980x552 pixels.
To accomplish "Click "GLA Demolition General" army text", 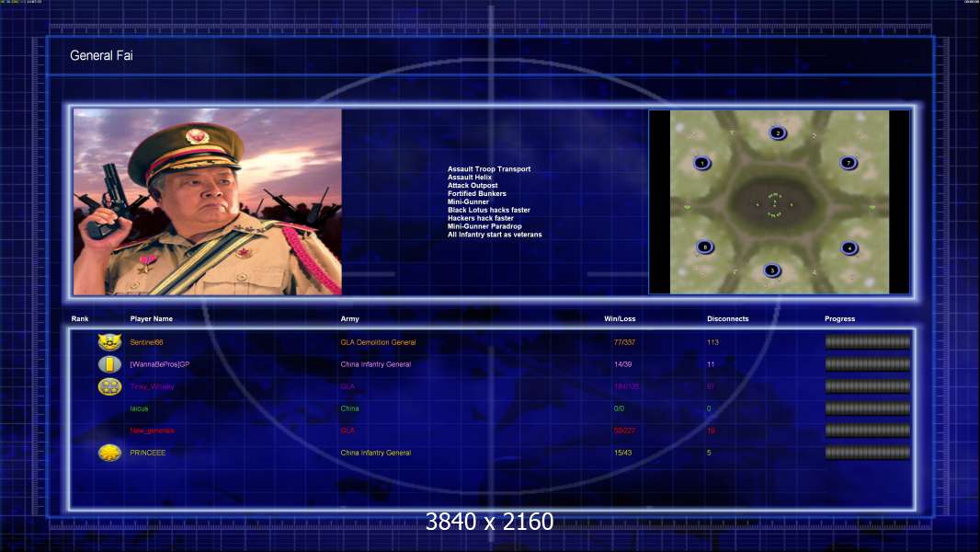I will pyautogui.click(x=378, y=342).
